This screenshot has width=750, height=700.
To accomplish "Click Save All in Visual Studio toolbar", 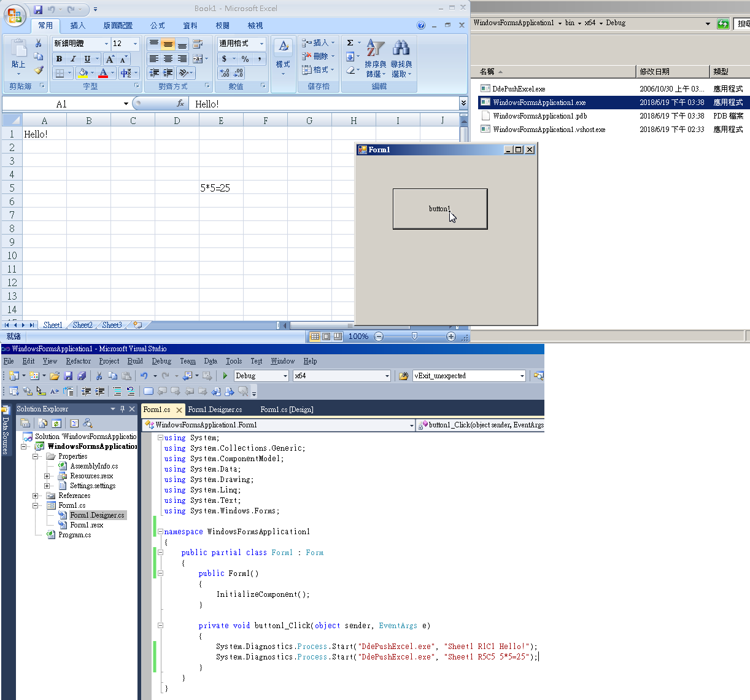I will click(82, 376).
